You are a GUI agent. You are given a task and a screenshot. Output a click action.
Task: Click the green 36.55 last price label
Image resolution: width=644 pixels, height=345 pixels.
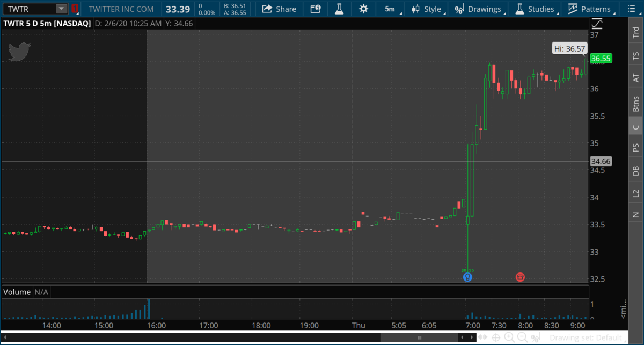[x=602, y=58]
